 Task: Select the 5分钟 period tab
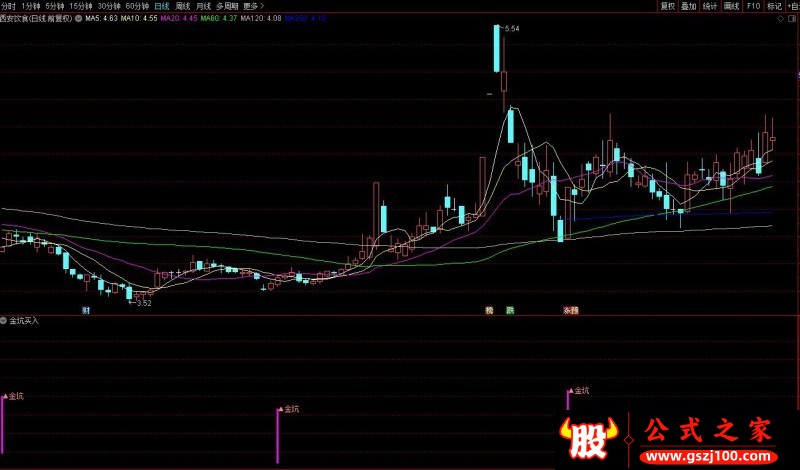[x=55, y=6]
